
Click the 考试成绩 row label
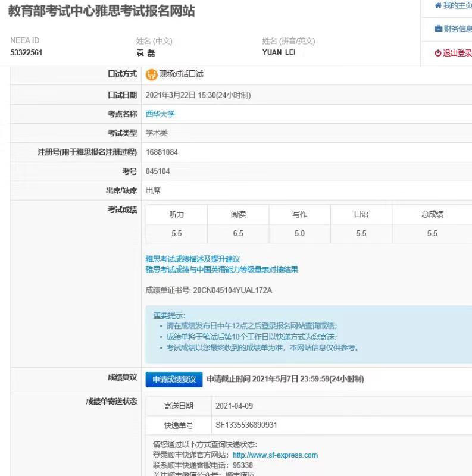click(123, 210)
